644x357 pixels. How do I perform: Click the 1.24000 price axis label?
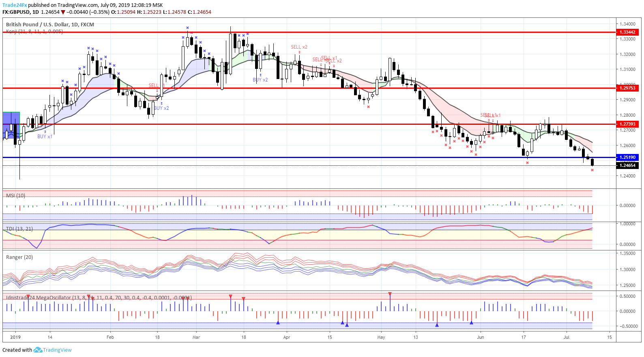click(x=627, y=176)
